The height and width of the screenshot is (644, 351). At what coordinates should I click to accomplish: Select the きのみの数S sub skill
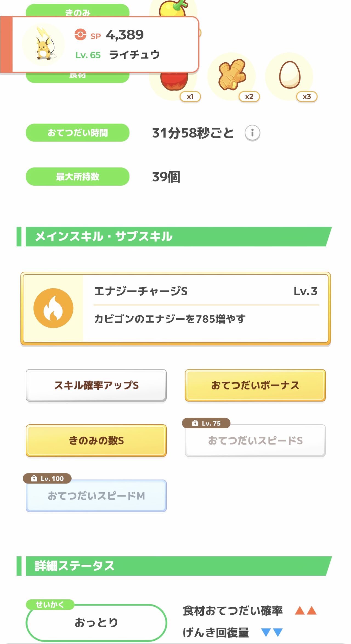pos(96,441)
